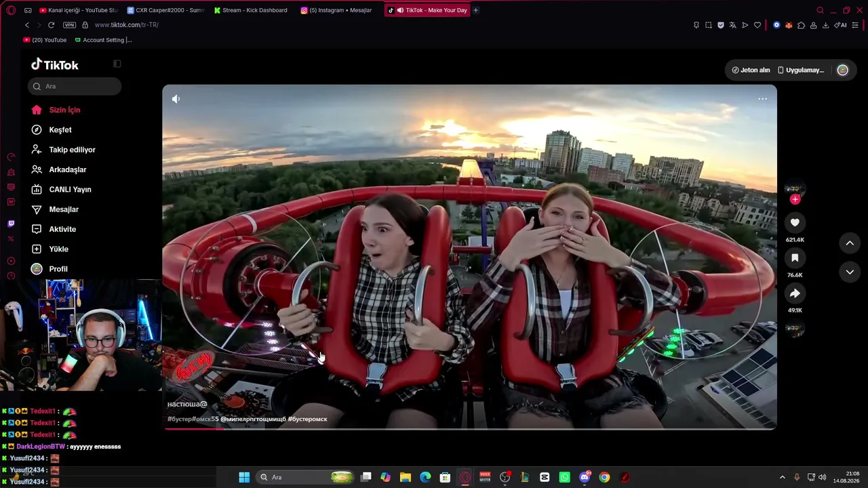The image size is (868, 488).
Task: Toggle the Opera VPN badge
Action: 69,25
